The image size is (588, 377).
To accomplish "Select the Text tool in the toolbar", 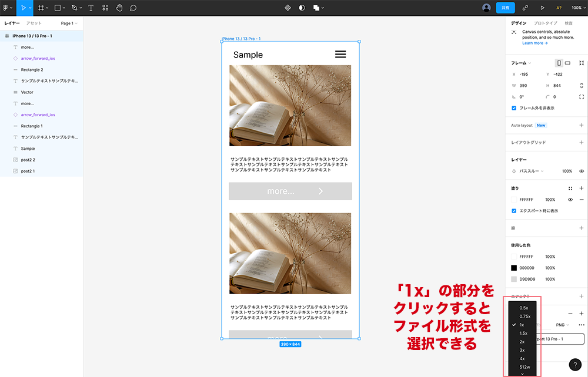I will click(x=91, y=8).
